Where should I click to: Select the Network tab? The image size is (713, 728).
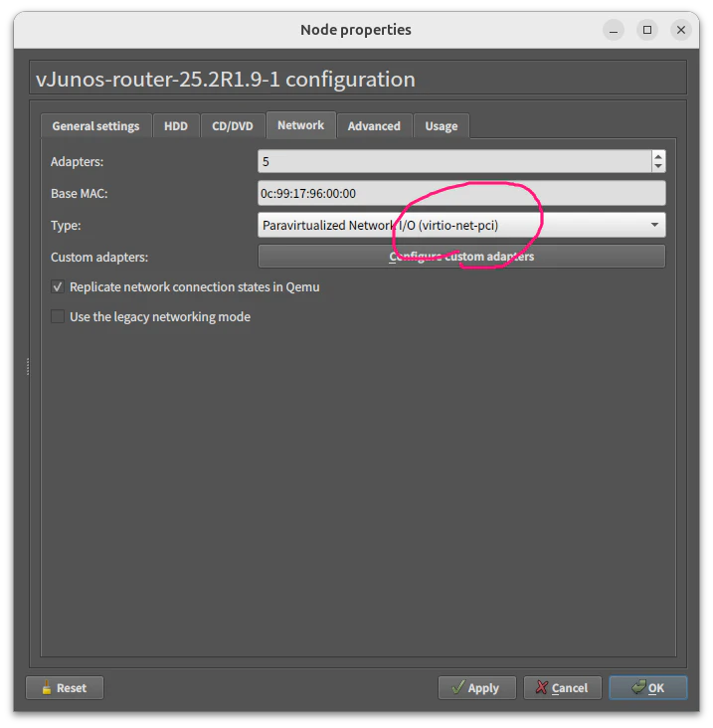click(x=300, y=125)
